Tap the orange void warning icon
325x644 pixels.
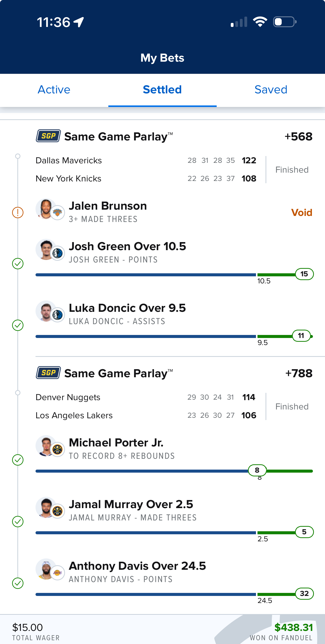pos(18,212)
